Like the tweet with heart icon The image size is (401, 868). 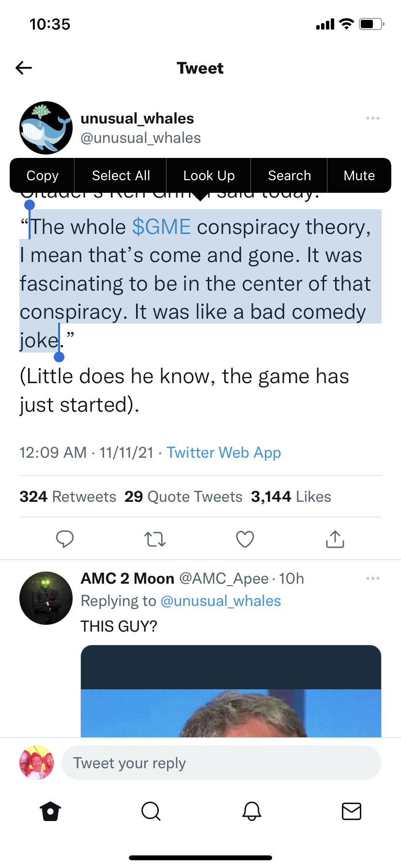(x=245, y=539)
